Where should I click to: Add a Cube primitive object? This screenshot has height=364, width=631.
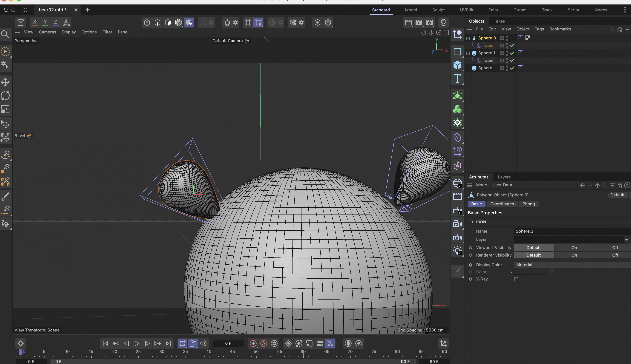click(x=457, y=65)
